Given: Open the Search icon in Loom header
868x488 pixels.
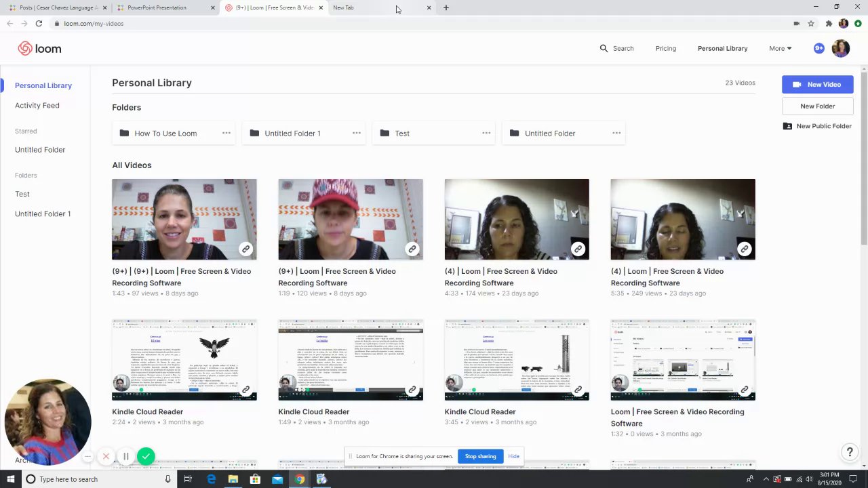Looking at the screenshot, I should tap(604, 48).
